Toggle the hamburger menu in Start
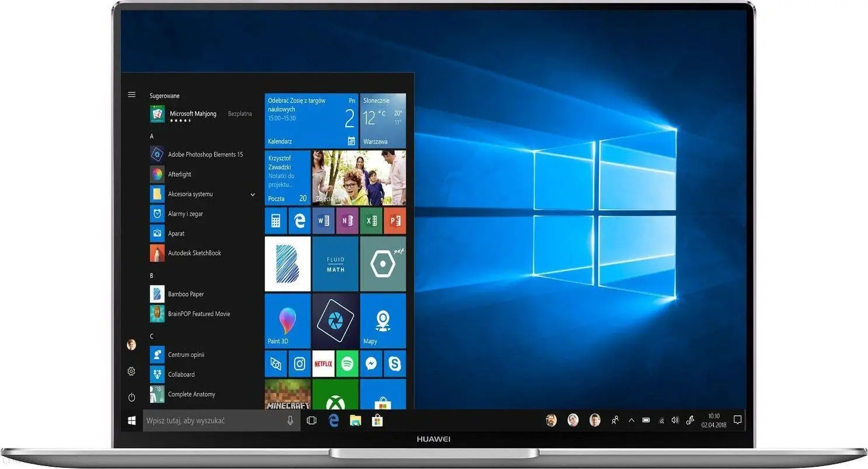The image size is (868, 469). [x=132, y=95]
